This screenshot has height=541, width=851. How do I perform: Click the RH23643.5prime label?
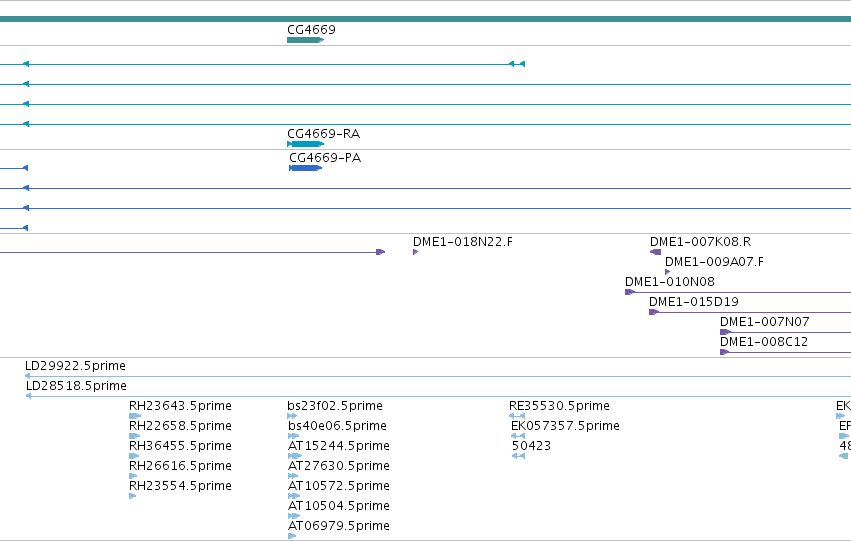coord(180,406)
